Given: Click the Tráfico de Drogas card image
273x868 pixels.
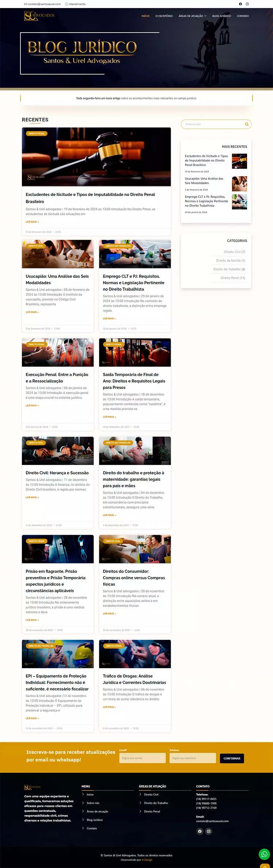Looking at the screenshot, I should tap(135, 654).
